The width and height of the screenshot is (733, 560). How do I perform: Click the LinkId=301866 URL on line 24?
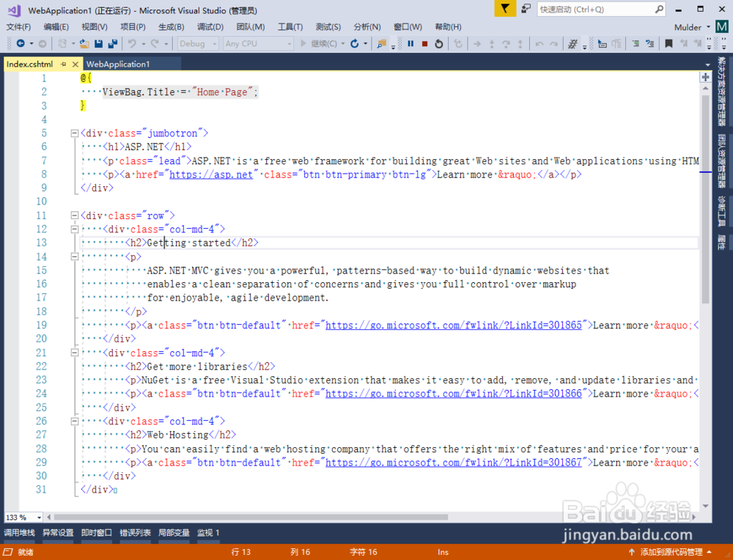tap(454, 394)
